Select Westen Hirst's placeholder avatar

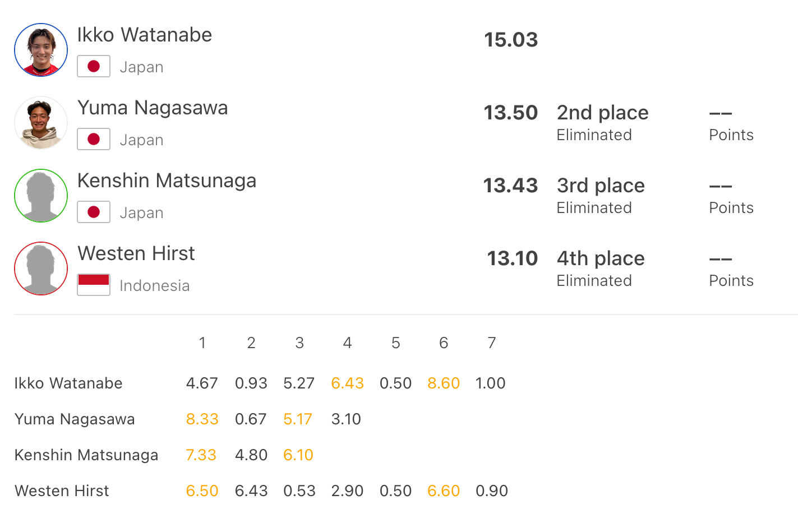click(x=41, y=269)
